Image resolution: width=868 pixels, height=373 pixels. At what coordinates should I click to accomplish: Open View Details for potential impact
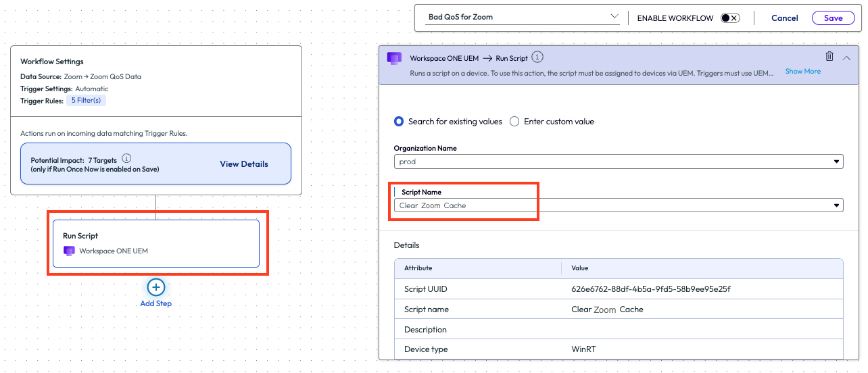pyautogui.click(x=243, y=164)
